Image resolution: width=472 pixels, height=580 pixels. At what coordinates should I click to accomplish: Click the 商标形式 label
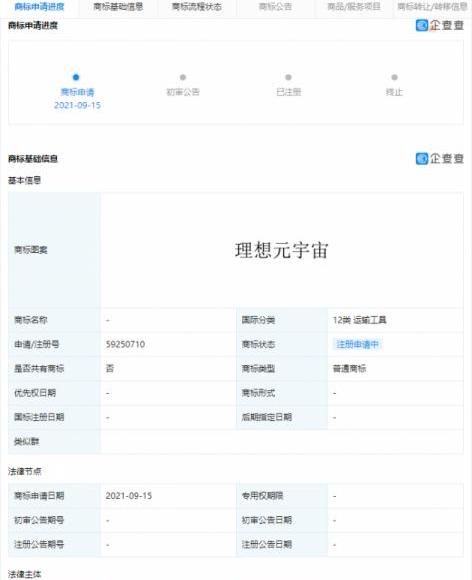pyautogui.click(x=258, y=393)
